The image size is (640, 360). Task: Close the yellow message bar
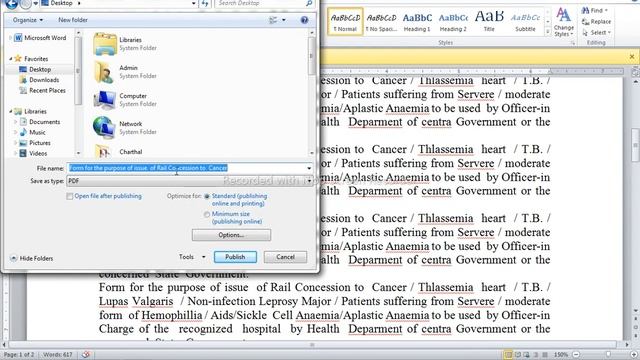632,57
